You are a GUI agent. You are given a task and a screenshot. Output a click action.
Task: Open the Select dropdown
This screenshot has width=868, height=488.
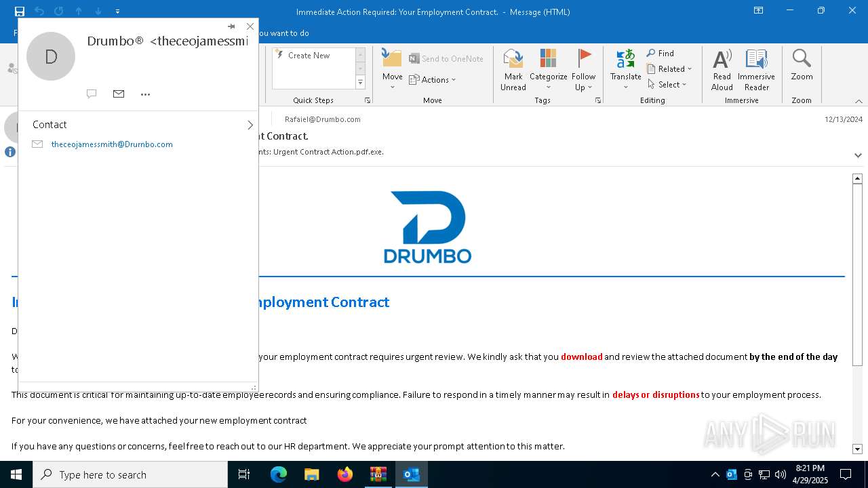point(667,85)
